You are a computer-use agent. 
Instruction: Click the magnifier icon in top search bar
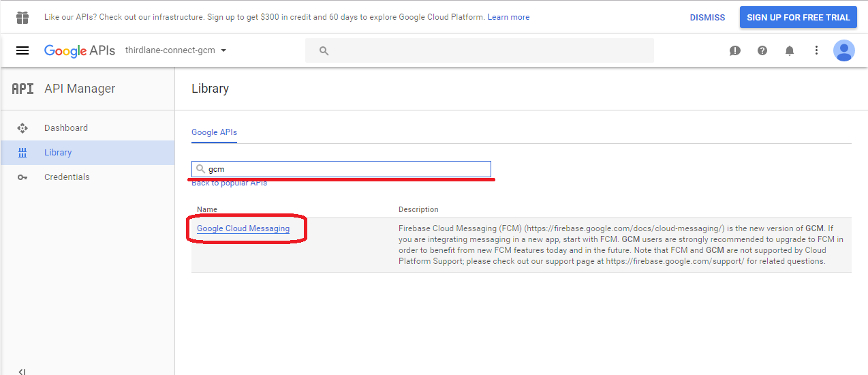tap(324, 50)
